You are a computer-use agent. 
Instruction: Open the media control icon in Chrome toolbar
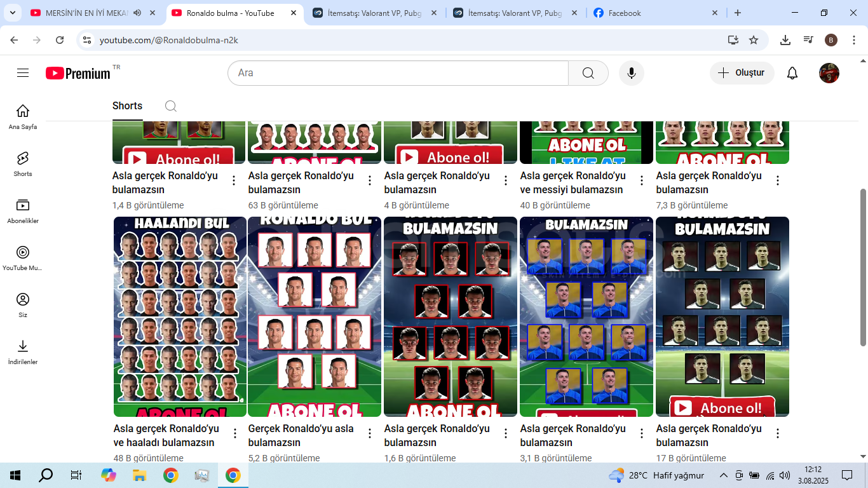tap(808, 40)
